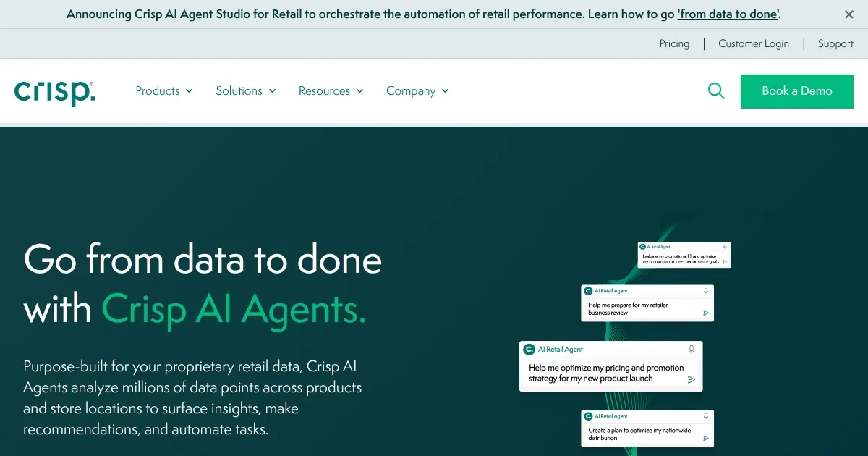
Task: Click send arrow on nationwide distribution card
Action: (706, 439)
